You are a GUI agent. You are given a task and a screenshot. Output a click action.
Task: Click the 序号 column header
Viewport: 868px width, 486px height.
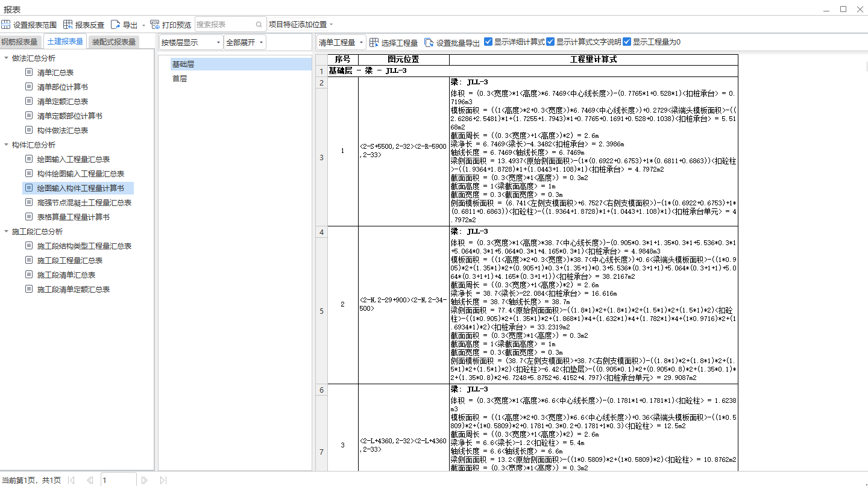coord(342,60)
